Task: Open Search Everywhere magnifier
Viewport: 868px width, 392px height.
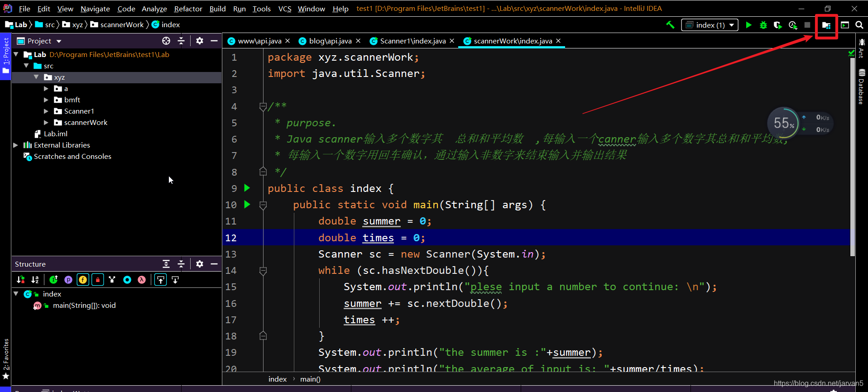Action: tap(859, 25)
